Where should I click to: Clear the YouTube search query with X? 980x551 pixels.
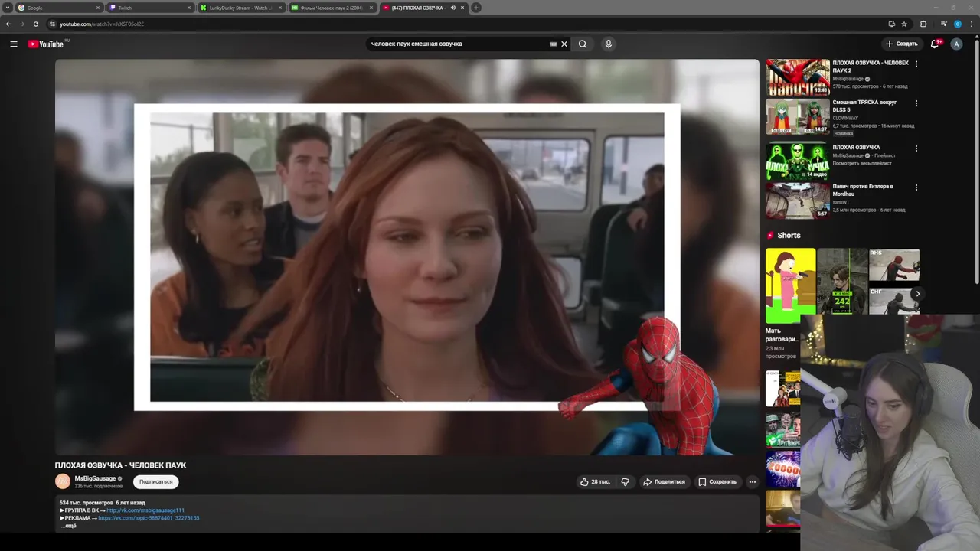click(564, 44)
